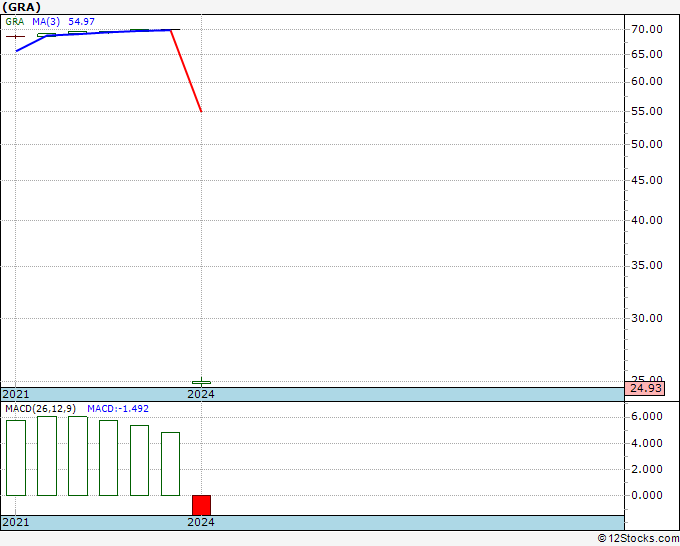Image resolution: width=680 pixels, height=546 pixels.
Task: Click the 4.000 MACD axis label
Action: point(647,443)
